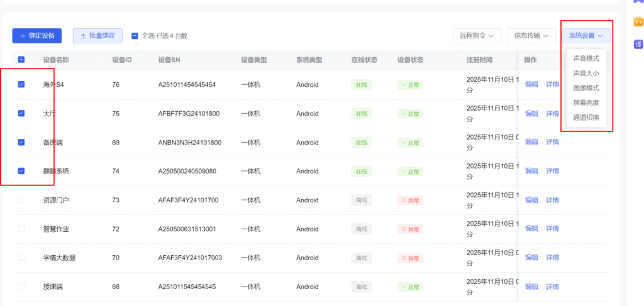The image size is (644, 306).
Task: Click 编辑 link for 备课端 row
Action: click(x=531, y=142)
